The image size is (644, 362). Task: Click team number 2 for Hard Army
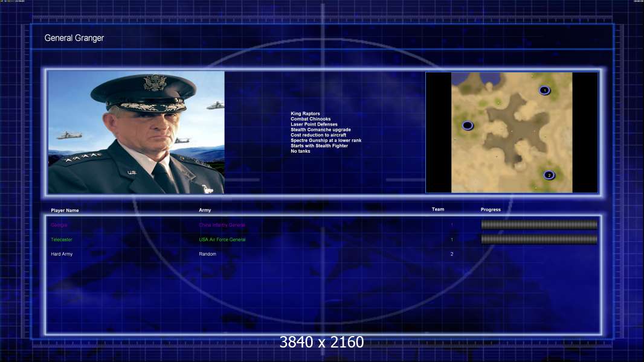point(452,254)
